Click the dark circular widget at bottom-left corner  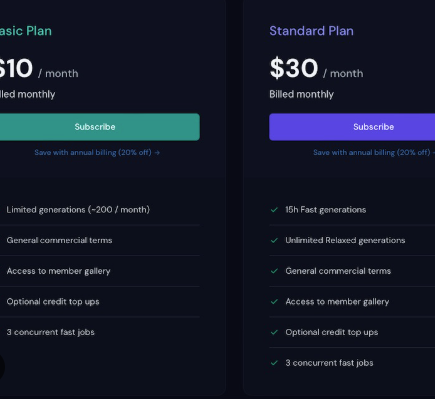click(x=1, y=366)
